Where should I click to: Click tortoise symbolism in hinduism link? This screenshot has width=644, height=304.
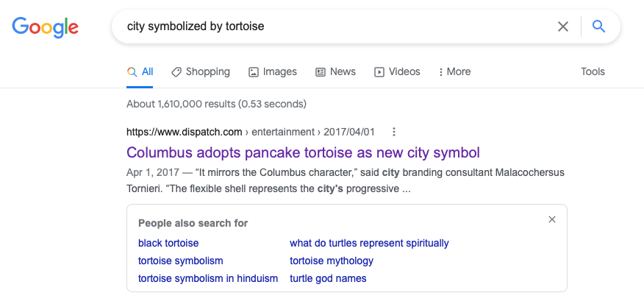[x=208, y=278]
